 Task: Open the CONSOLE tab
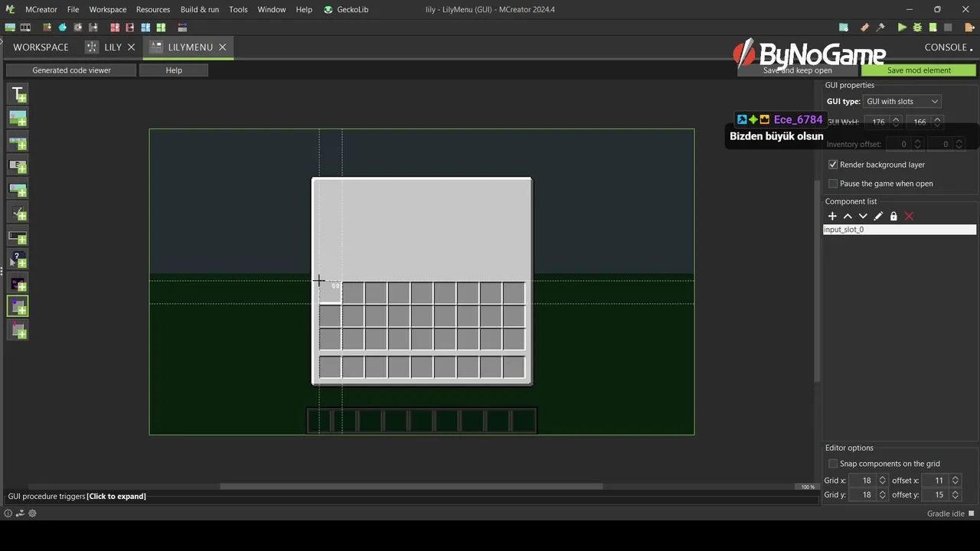coord(946,47)
